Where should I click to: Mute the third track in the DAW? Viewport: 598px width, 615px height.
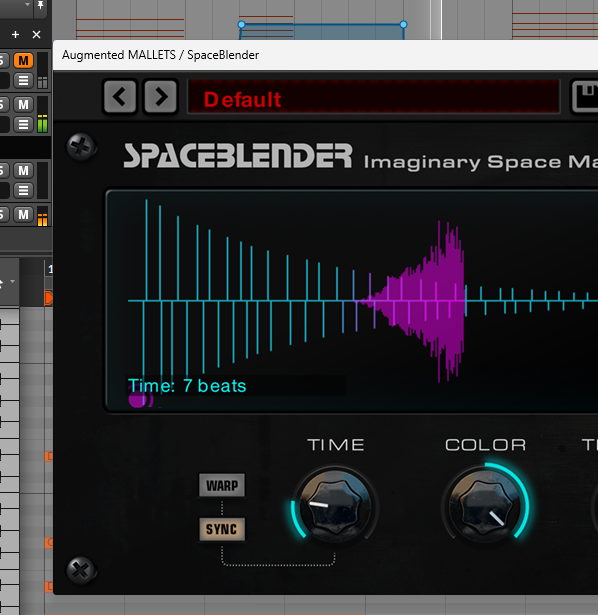pyautogui.click(x=24, y=170)
